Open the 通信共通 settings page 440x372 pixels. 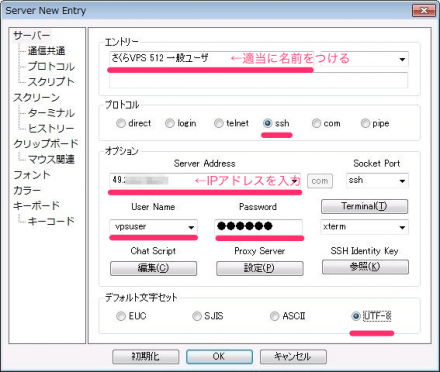(x=46, y=51)
